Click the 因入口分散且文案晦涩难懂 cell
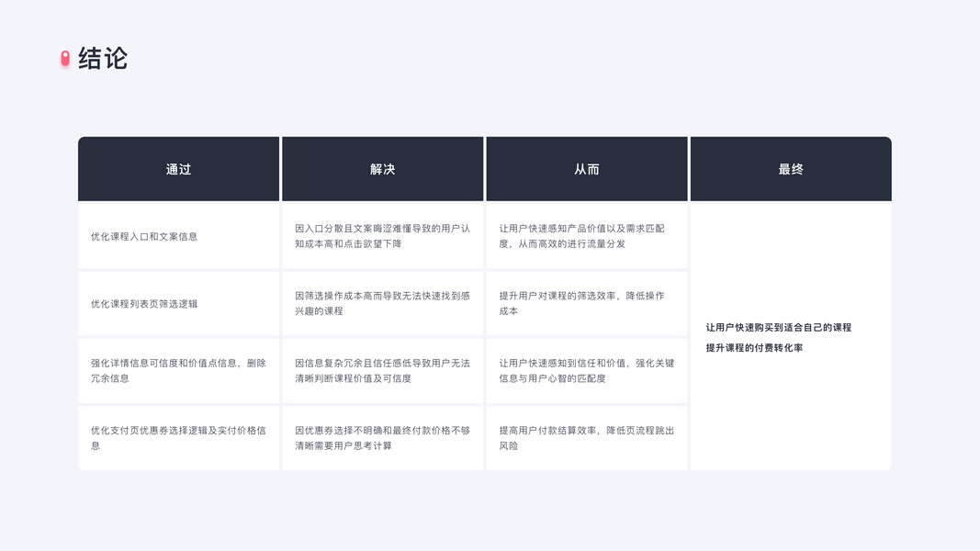The image size is (980, 551). (x=382, y=236)
